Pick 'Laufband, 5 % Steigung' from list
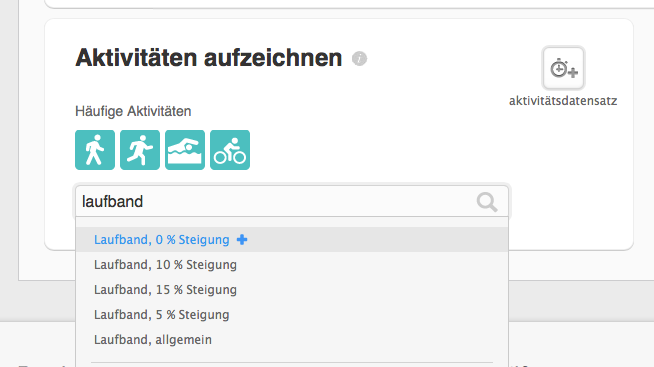 coord(161,314)
